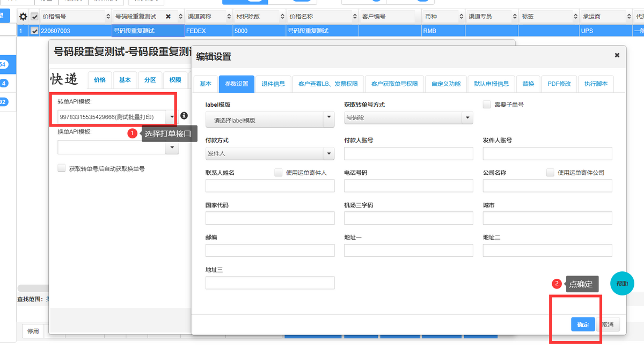Open the 执行脚本 tab

(596, 84)
